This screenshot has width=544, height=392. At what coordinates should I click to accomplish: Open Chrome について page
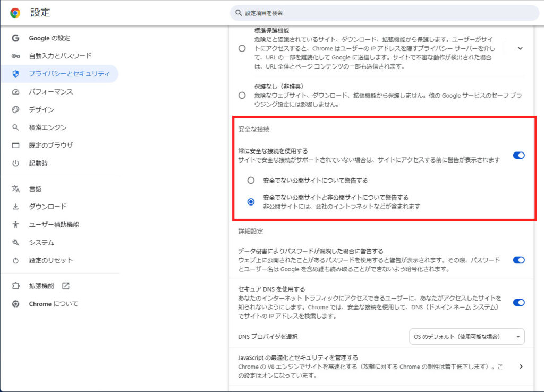(x=53, y=304)
